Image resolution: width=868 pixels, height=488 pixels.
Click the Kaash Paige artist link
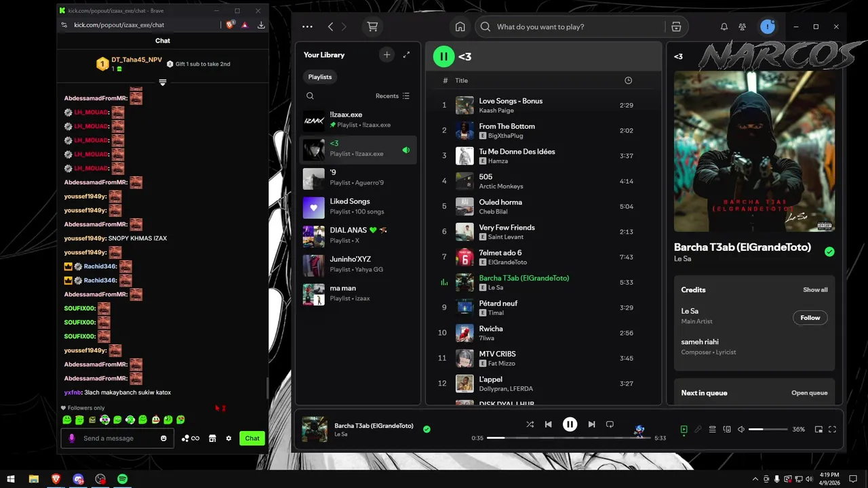pyautogui.click(x=496, y=110)
